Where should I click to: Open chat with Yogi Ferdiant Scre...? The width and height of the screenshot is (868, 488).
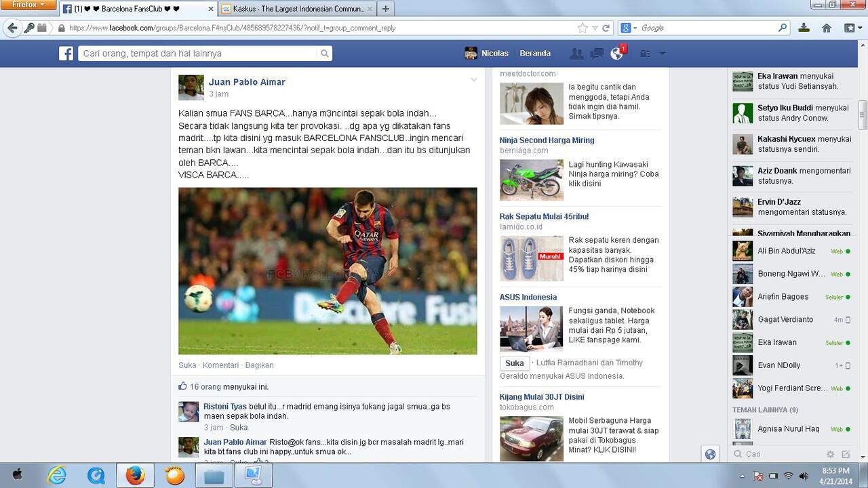[791, 388]
